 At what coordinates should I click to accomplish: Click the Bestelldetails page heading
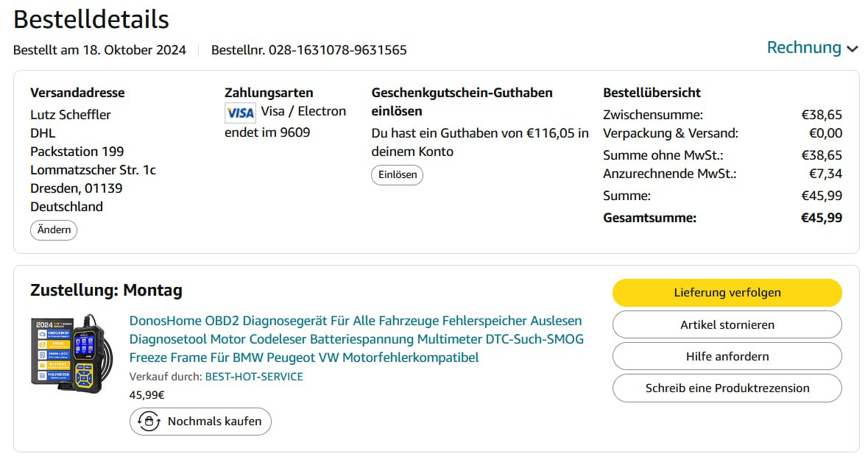coord(91,19)
